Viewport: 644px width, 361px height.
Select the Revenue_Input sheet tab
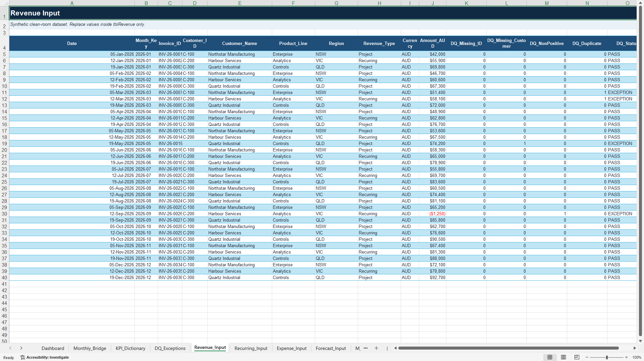click(x=210, y=348)
